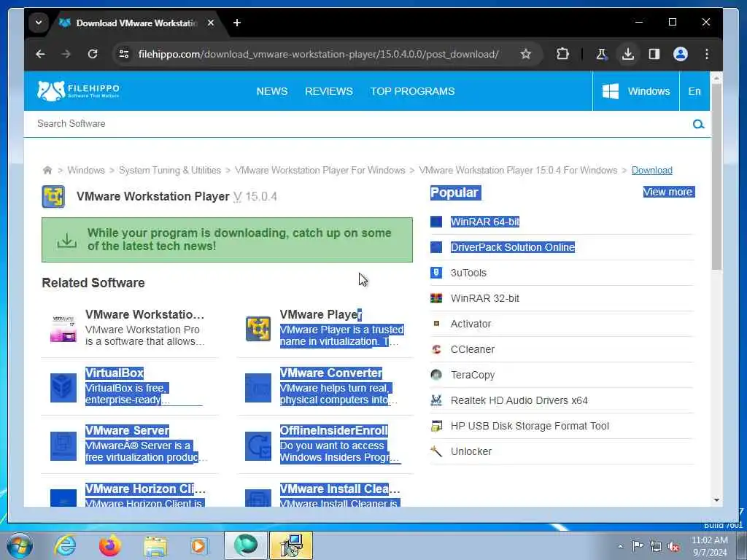Open the Windows Start button

[19, 545]
